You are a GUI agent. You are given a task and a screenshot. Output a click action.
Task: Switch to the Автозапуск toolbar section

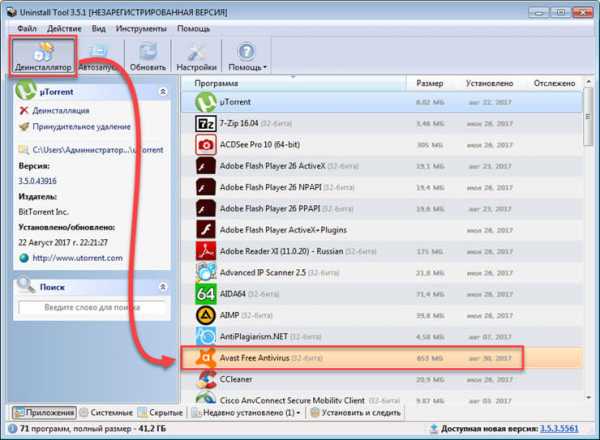pos(98,55)
